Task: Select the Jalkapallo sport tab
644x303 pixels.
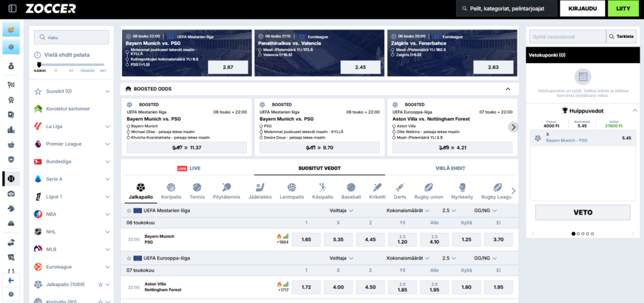Action: click(x=140, y=192)
